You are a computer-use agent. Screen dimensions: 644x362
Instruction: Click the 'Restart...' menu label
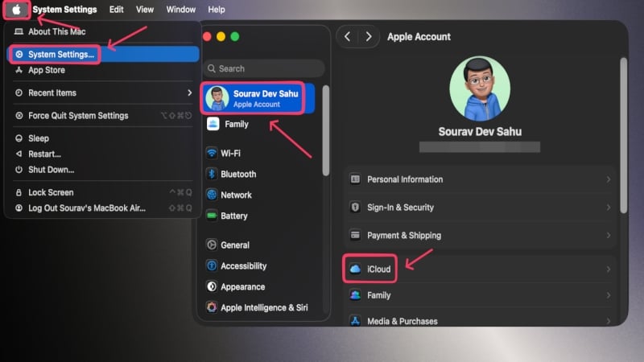pyautogui.click(x=44, y=154)
